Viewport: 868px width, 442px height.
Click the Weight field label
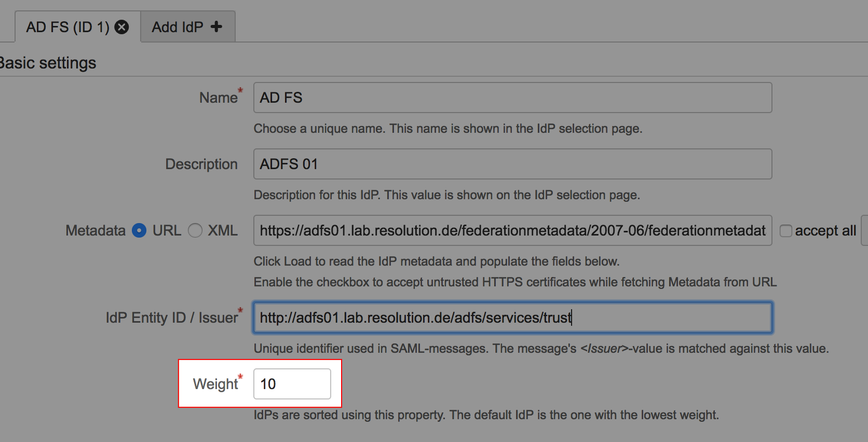215,384
